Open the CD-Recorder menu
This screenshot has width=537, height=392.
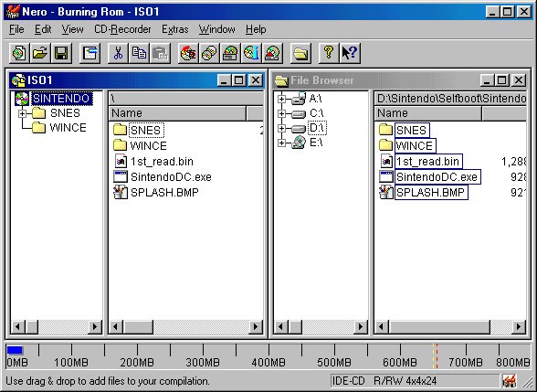122,29
